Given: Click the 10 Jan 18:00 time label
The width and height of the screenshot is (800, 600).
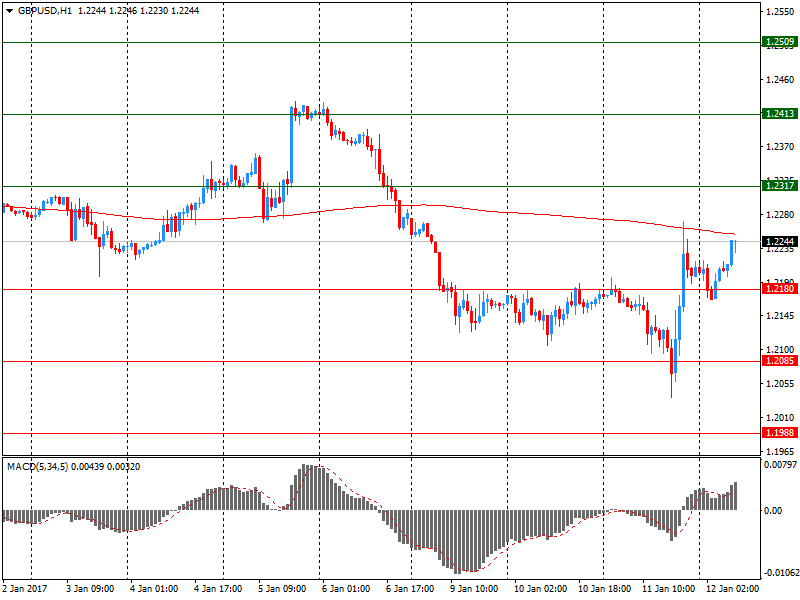Looking at the screenshot, I should coord(605,589).
